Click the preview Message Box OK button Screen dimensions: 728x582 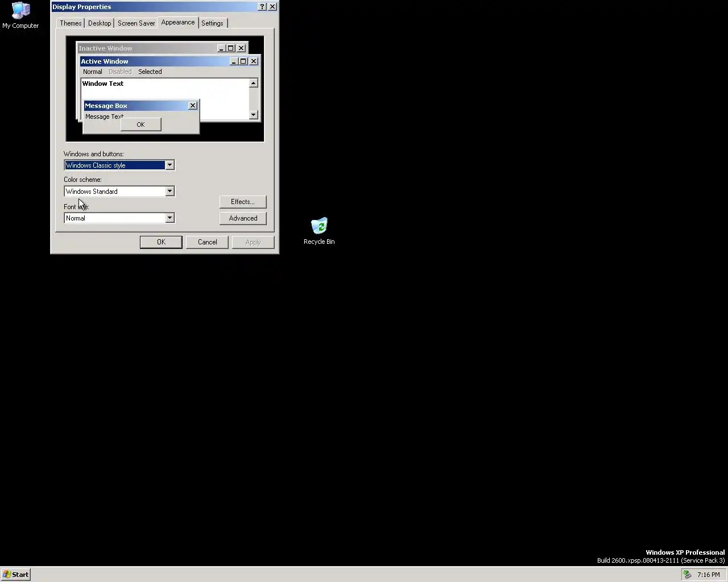(x=140, y=124)
